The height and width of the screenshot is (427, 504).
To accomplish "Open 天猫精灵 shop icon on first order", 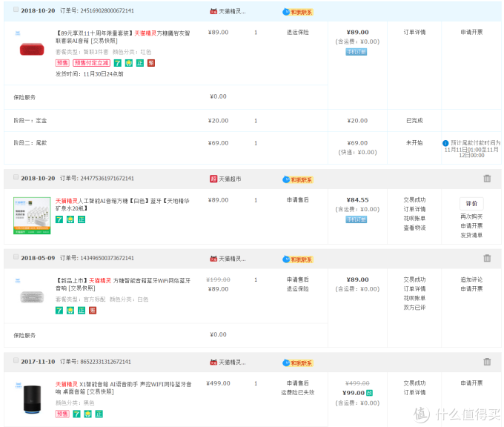I will (213, 12).
